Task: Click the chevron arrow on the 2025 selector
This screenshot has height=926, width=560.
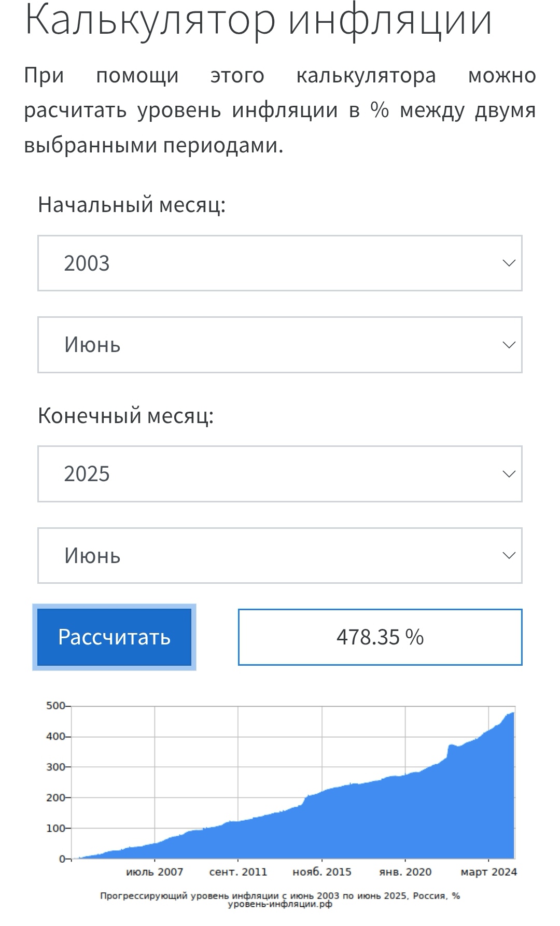Action: click(x=509, y=474)
